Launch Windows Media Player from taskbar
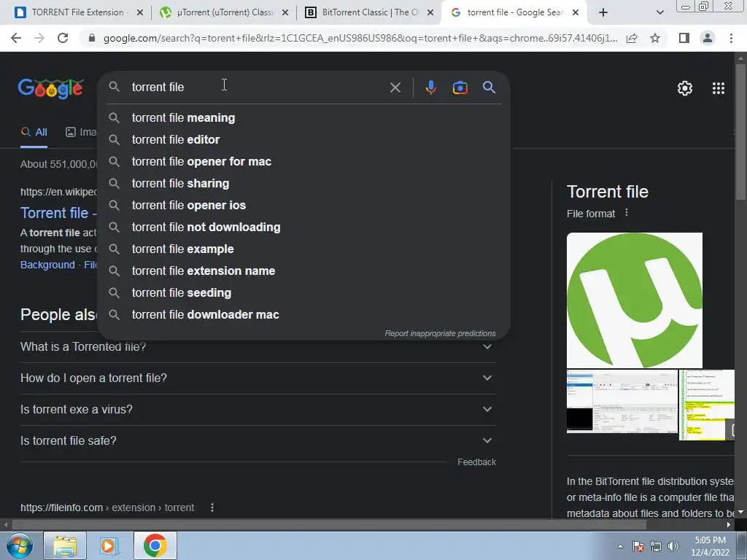 [x=109, y=545]
